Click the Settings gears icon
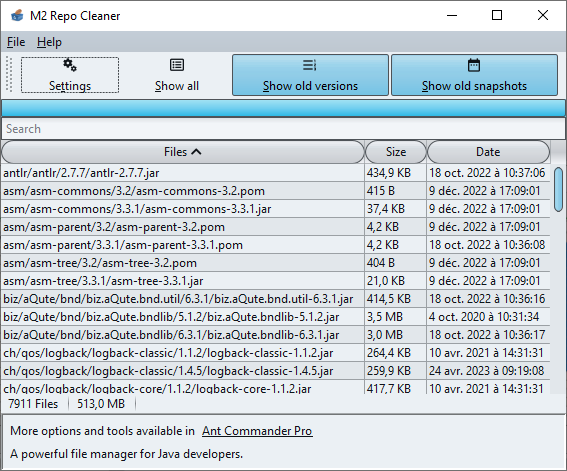The image size is (567, 471). click(70, 65)
